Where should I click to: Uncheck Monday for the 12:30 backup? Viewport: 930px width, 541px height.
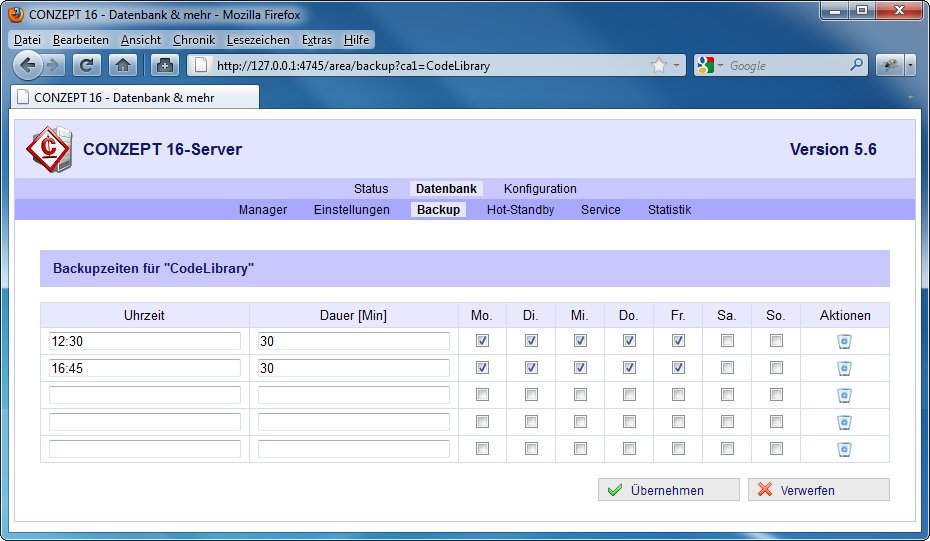click(483, 341)
